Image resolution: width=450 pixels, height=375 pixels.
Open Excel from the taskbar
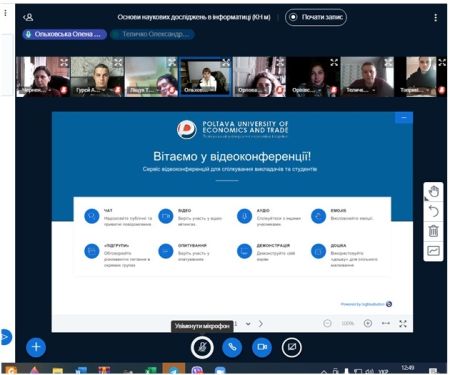click(150, 370)
